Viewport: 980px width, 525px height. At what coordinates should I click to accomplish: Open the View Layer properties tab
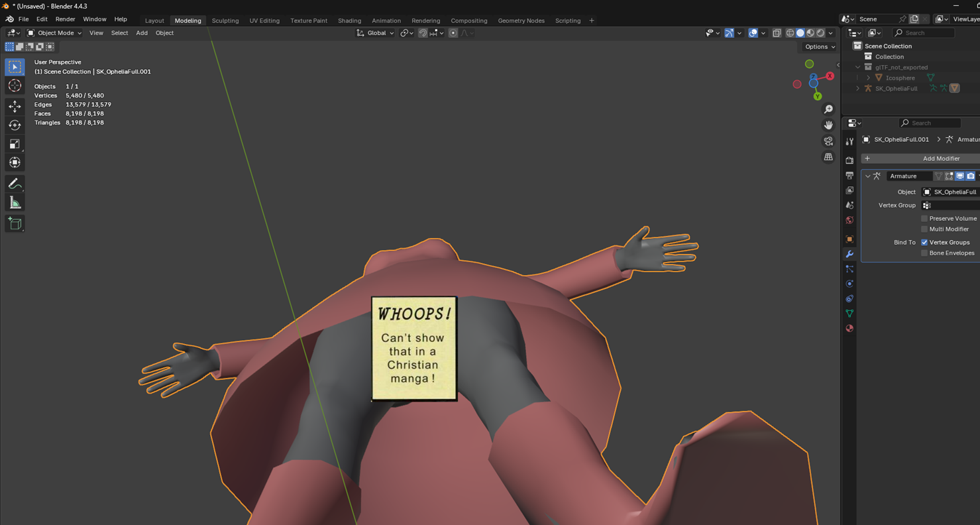click(849, 190)
